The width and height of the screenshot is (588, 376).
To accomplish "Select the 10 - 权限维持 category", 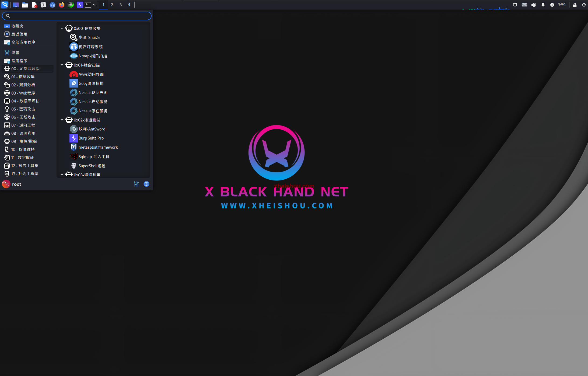I will click(x=28, y=149).
